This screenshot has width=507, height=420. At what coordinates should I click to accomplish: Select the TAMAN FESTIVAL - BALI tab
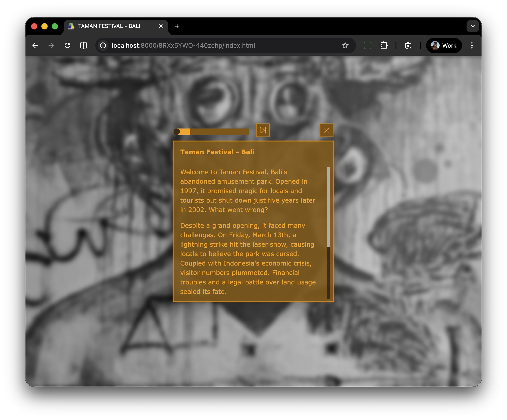click(109, 26)
